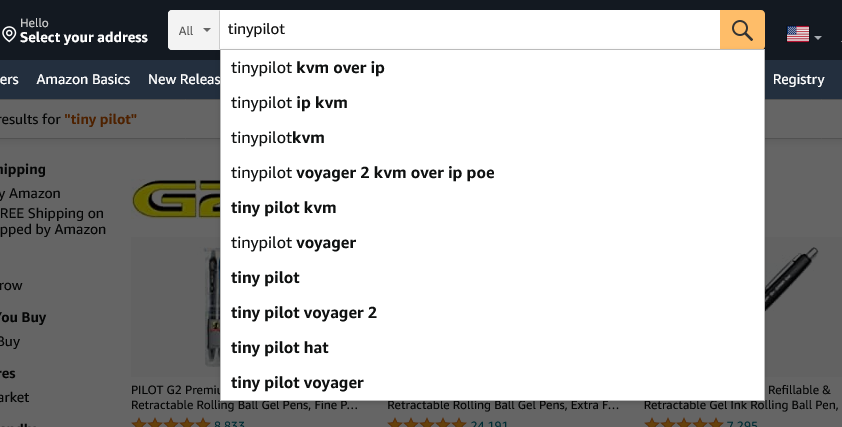Click the tinypilot search input field
842x427 pixels.
470,30
